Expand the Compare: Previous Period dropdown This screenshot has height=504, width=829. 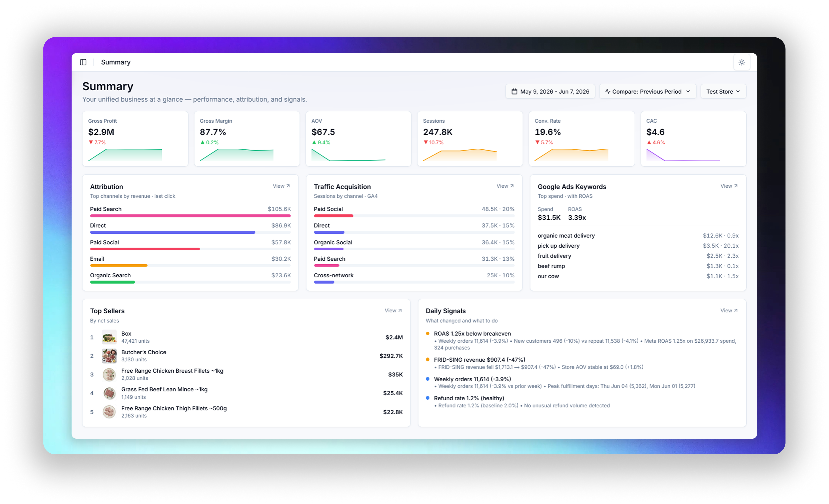point(647,91)
